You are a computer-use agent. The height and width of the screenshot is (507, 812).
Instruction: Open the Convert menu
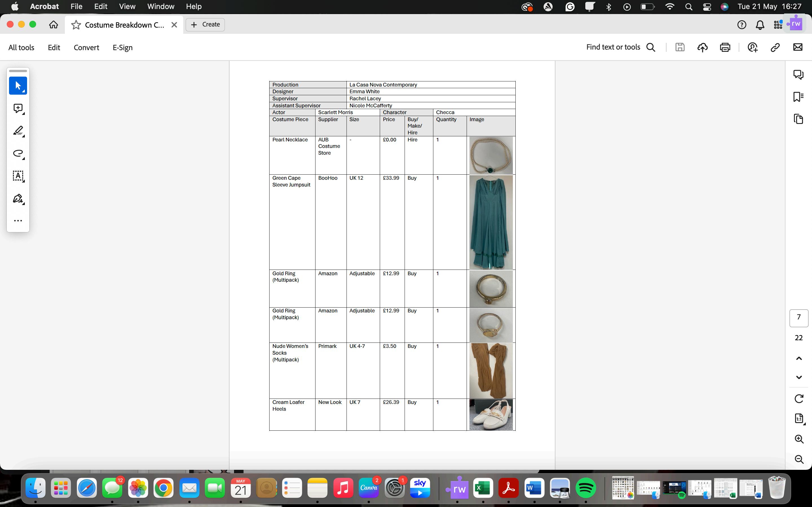pyautogui.click(x=86, y=48)
